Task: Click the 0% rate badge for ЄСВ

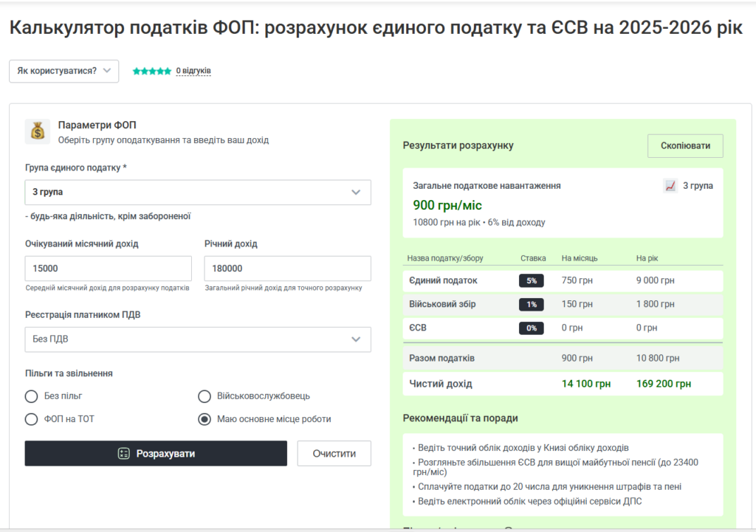Action: pos(531,328)
